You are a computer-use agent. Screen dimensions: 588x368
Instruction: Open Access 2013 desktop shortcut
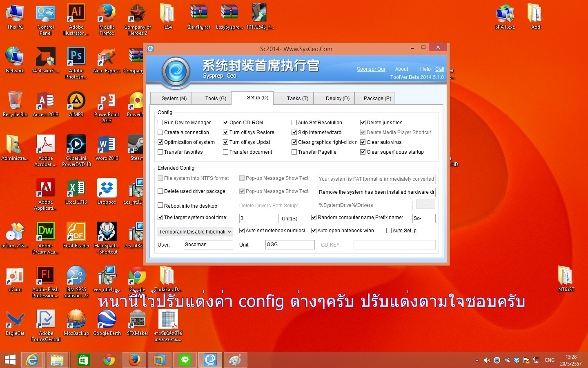coord(45,104)
